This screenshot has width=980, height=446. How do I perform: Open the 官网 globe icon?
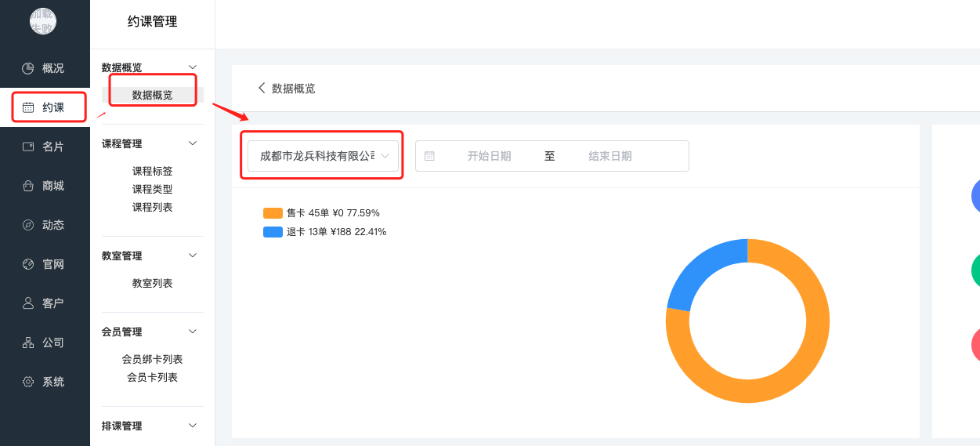[28, 264]
